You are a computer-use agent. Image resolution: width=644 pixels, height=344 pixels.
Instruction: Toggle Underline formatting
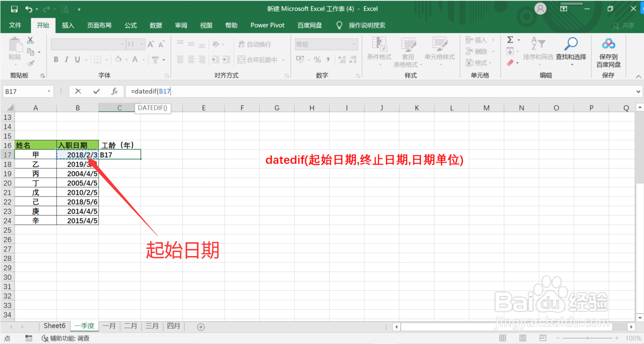tap(77, 59)
